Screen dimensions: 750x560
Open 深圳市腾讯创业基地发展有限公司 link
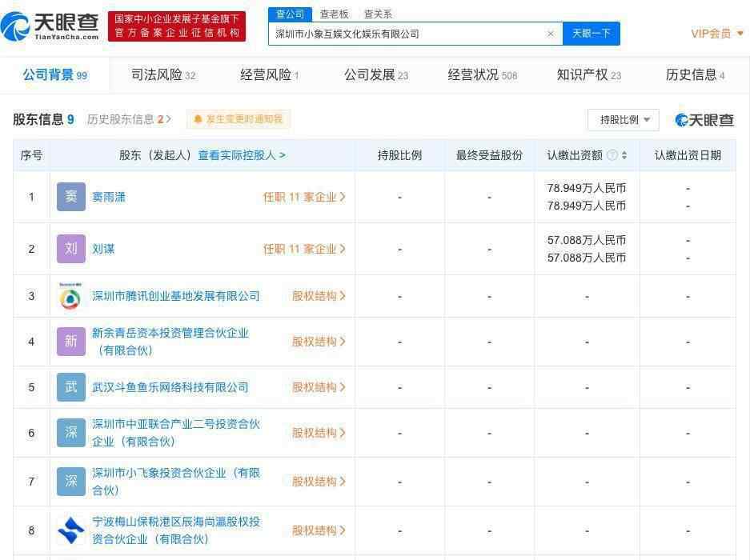coord(175,296)
